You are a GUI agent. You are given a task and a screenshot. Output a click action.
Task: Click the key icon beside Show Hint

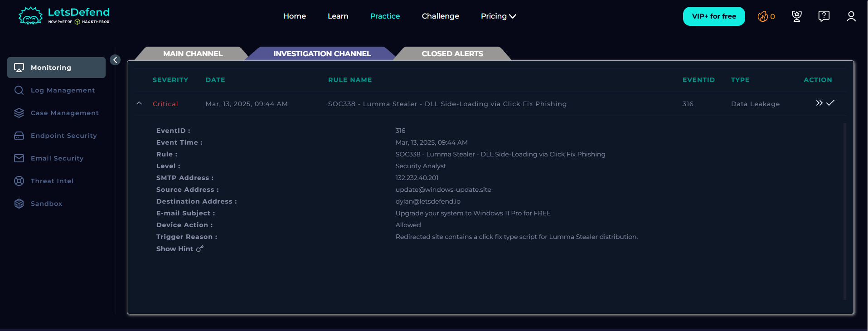tap(200, 248)
